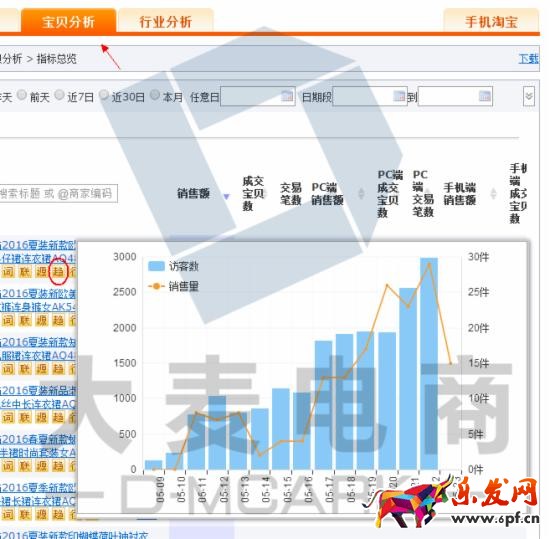Select the 本月 radio button
Viewport: 550px width, 539px height.
(x=155, y=95)
